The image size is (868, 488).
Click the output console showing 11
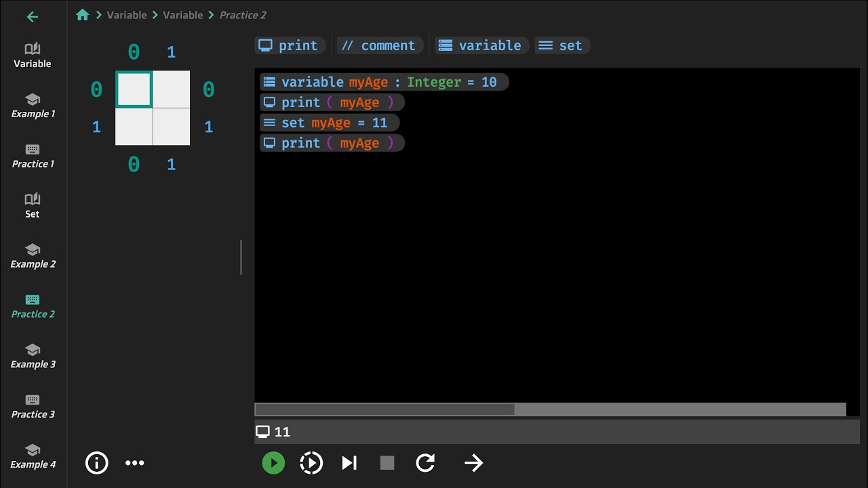pos(557,432)
